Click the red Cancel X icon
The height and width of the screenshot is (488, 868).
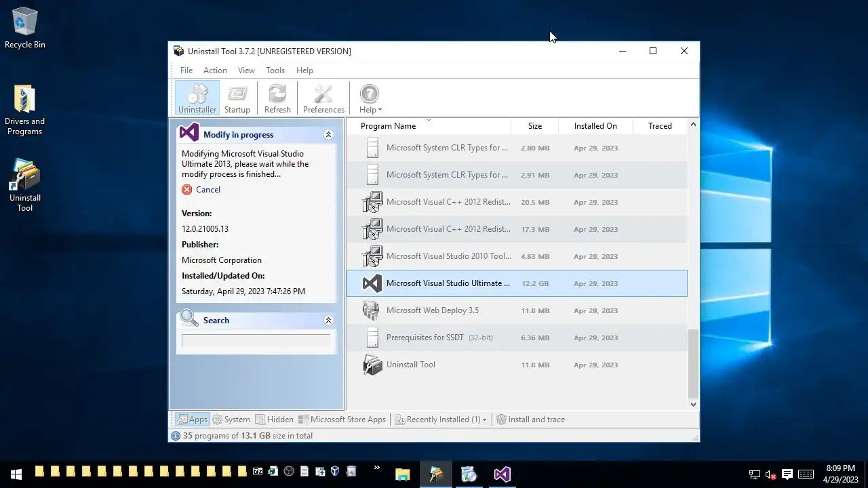click(187, 190)
